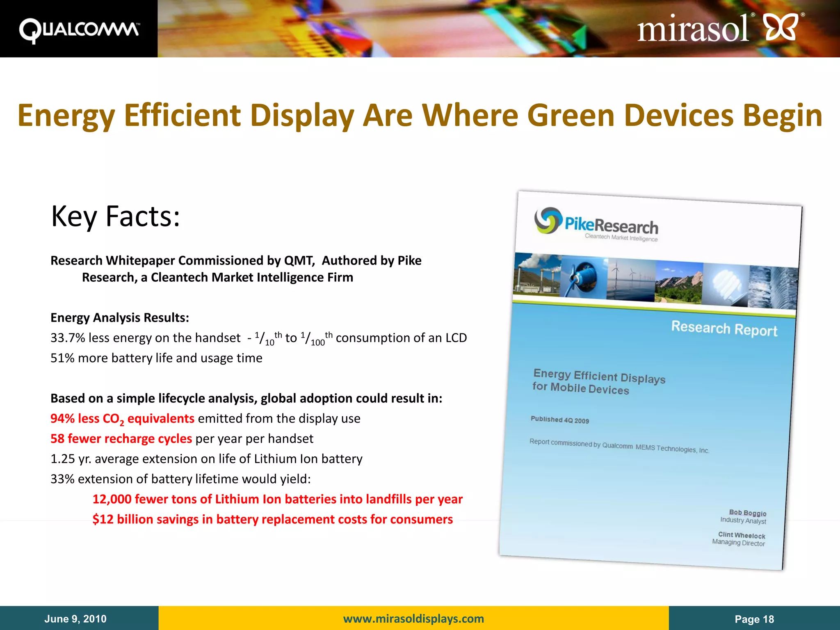Image resolution: width=840 pixels, height=630 pixels.
Task: Click 'Published 4Q 2009' on the report cover
Action: (x=560, y=420)
